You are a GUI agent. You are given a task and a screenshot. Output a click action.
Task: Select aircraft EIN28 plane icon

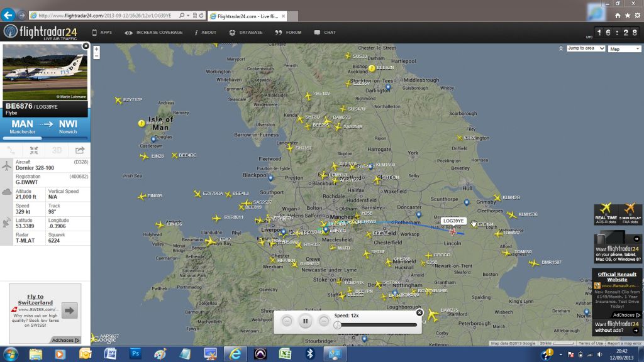coord(144,156)
